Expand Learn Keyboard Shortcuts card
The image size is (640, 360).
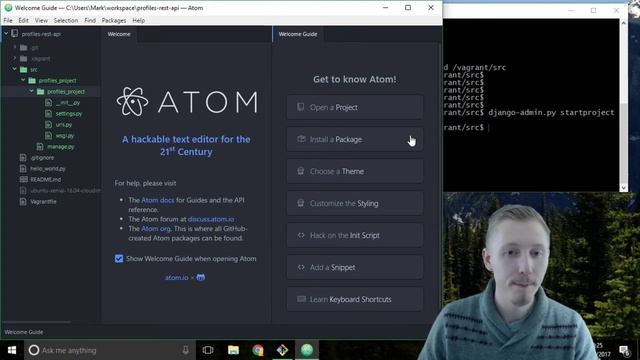pos(355,299)
